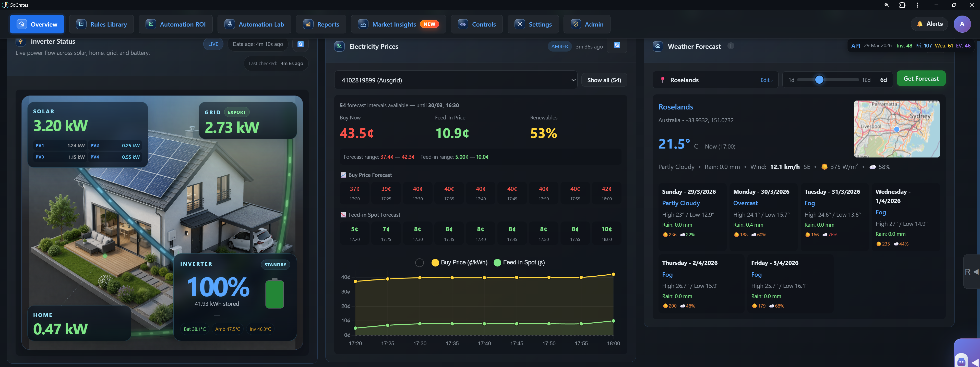This screenshot has height=367, width=980.
Task: Select the Rules Library tab
Action: pos(101,24)
